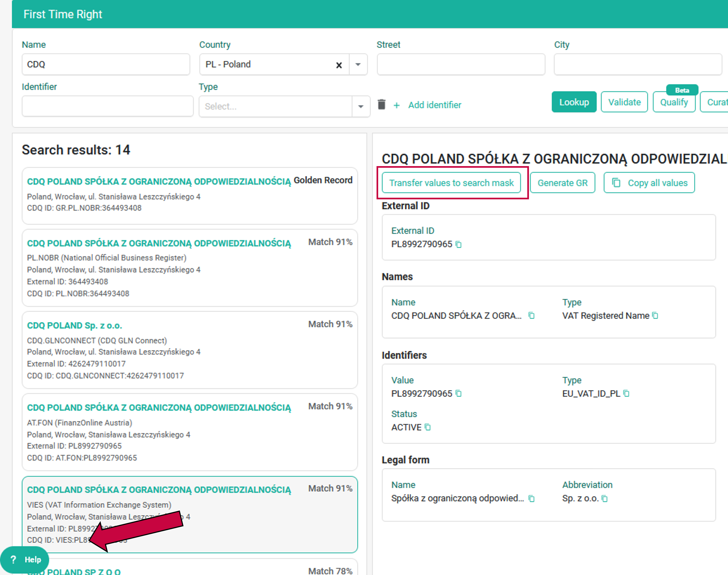Open the Help widget
The height and width of the screenshot is (575, 728).
25,559
